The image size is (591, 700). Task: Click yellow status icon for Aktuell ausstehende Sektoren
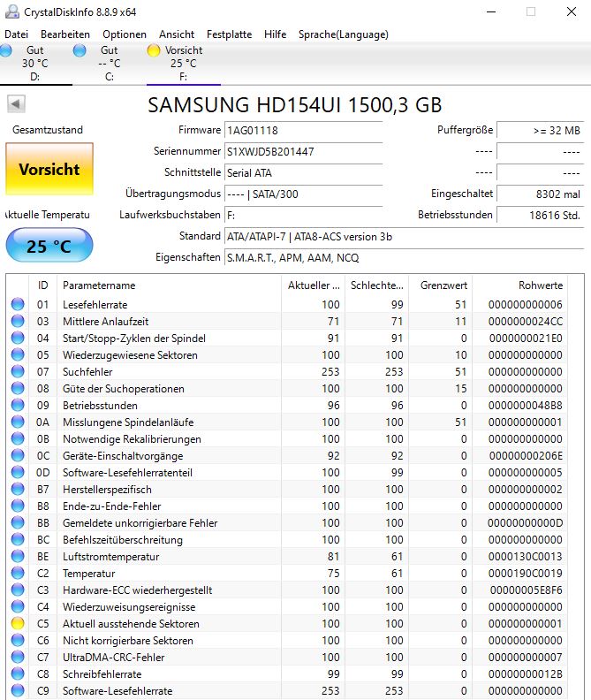(18, 623)
